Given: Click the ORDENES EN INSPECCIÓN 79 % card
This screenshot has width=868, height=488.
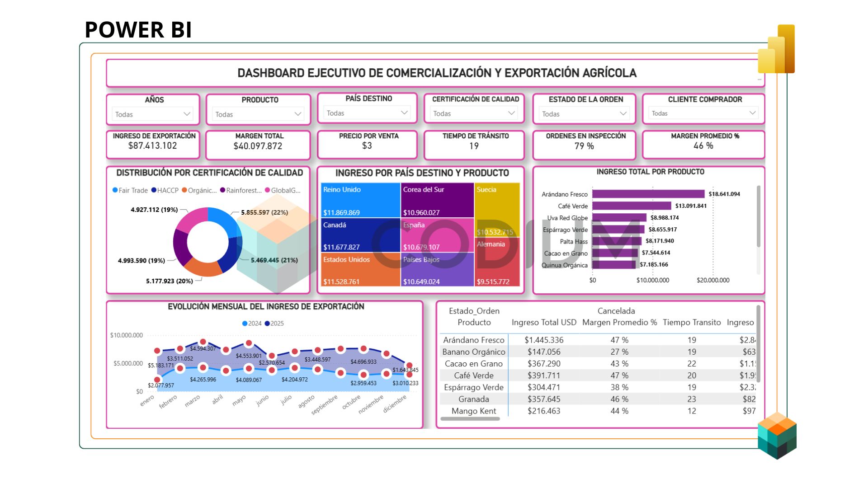Looking at the screenshot, I should [x=584, y=145].
